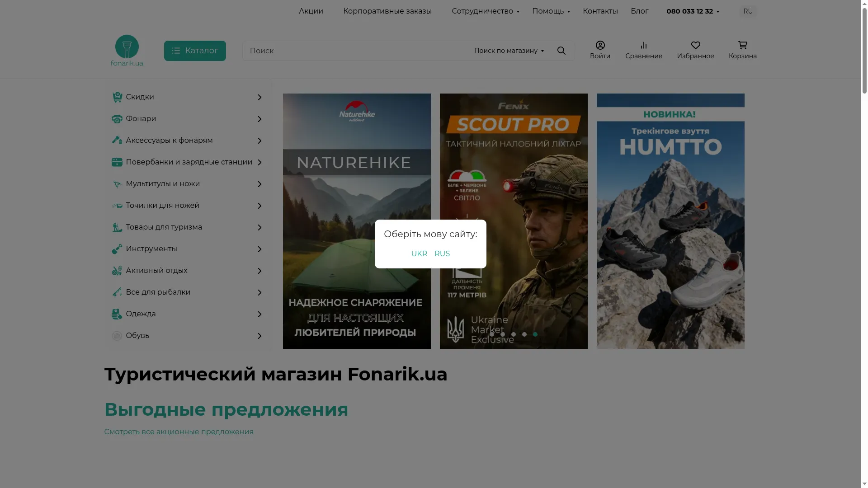Open the Избранное heart icon

pos(696,45)
